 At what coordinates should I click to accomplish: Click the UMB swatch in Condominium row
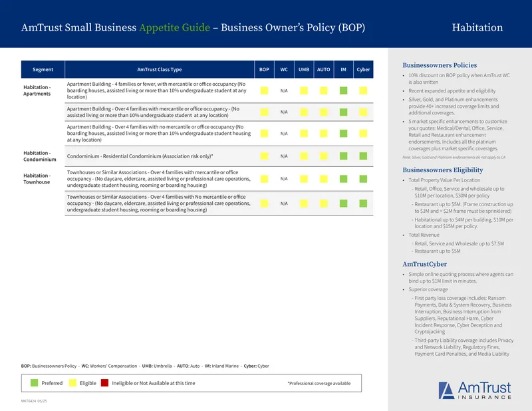tap(304, 156)
